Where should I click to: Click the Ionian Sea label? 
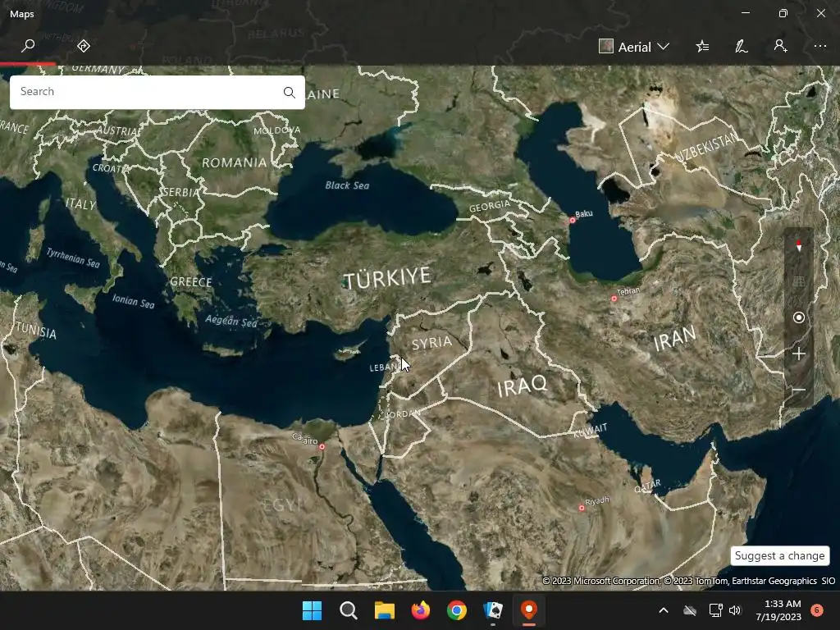134,302
